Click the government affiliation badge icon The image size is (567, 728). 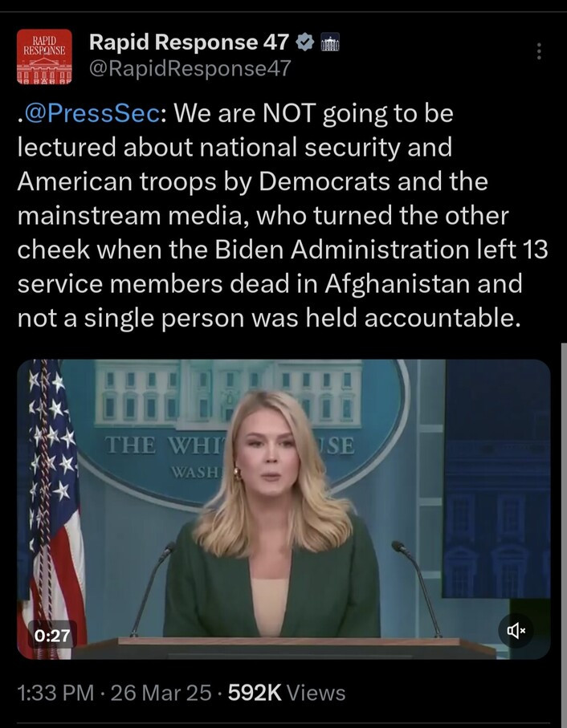330,43
